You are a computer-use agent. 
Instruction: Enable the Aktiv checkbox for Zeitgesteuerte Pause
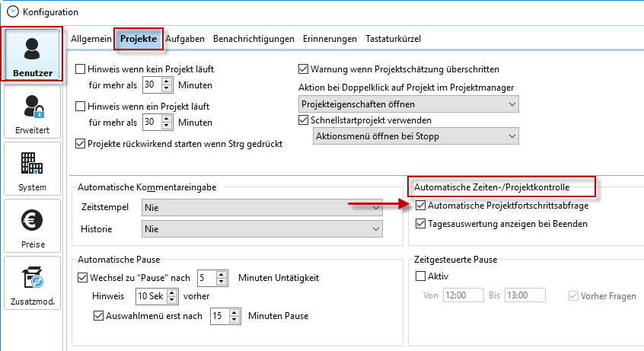pos(421,276)
